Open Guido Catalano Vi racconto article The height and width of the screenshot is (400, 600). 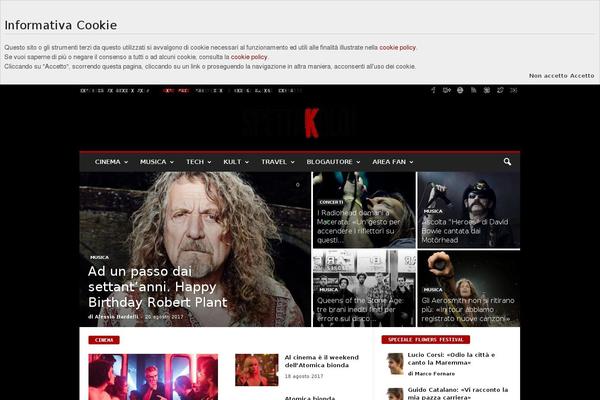pyautogui.click(x=458, y=393)
